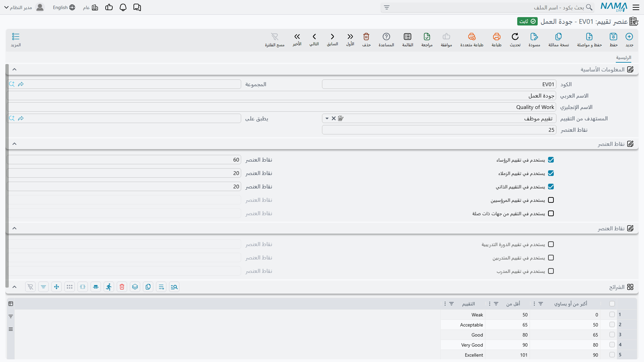644x362 pixels.
Task: Collapse the الشرائح section chevron
Action: coord(14,287)
